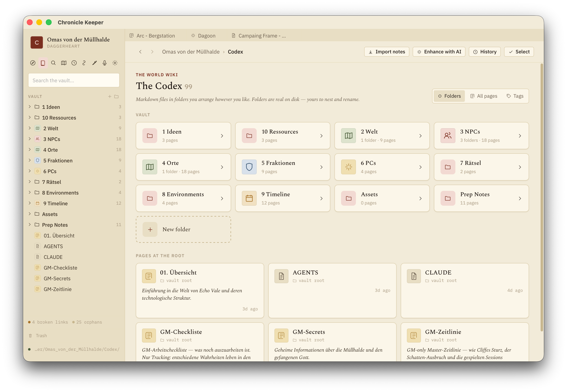Click the 01. Übersicht card note icon

[149, 276]
